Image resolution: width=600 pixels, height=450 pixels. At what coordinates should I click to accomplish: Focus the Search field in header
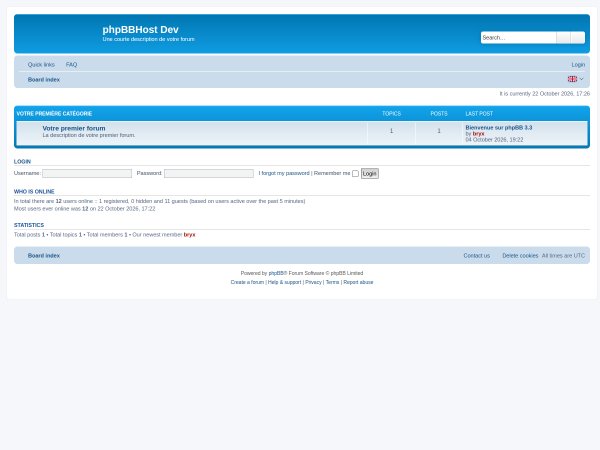click(518, 38)
